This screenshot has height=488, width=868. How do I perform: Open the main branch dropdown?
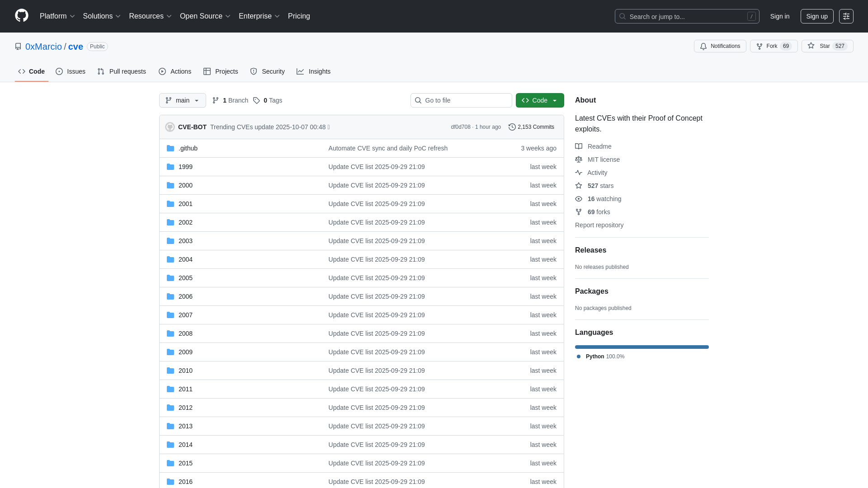[x=182, y=100]
